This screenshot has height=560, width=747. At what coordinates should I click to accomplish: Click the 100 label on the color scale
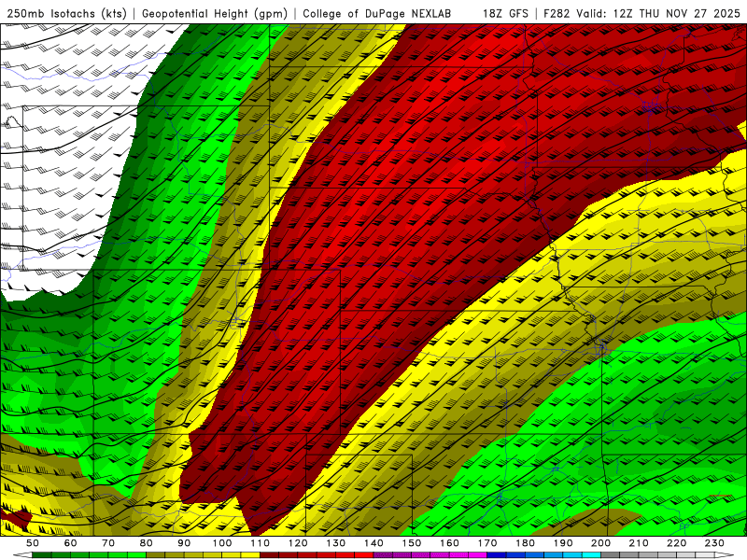pyautogui.click(x=222, y=543)
